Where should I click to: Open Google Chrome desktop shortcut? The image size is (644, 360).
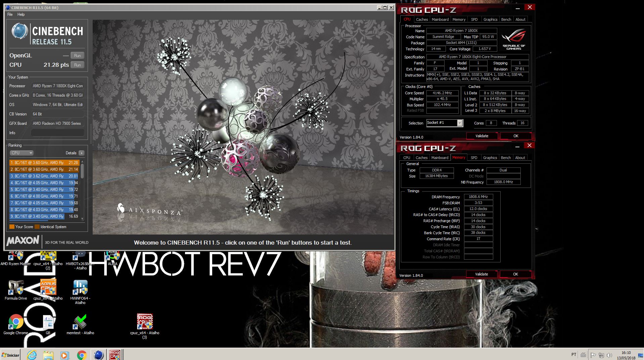[x=16, y=324]
